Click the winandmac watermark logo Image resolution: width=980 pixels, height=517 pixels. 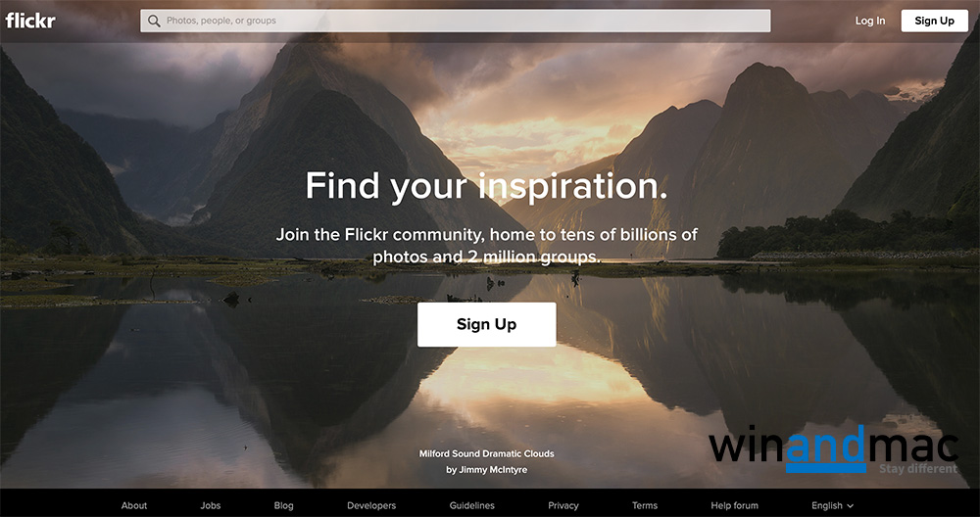(x=833, y=449)
